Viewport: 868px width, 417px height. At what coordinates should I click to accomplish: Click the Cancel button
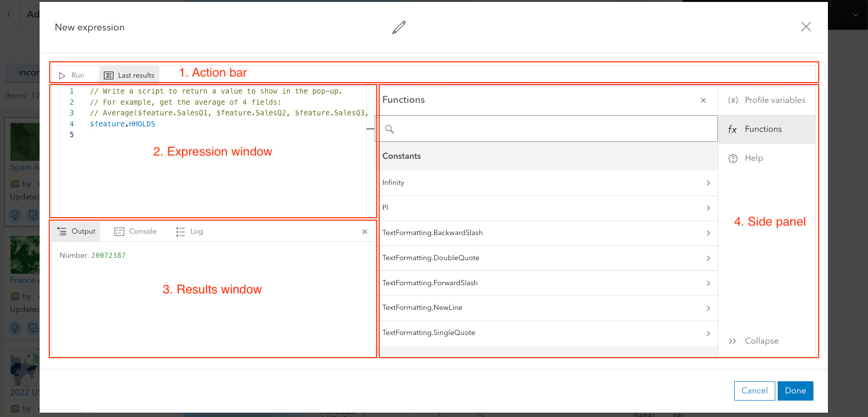click(754, 391)
